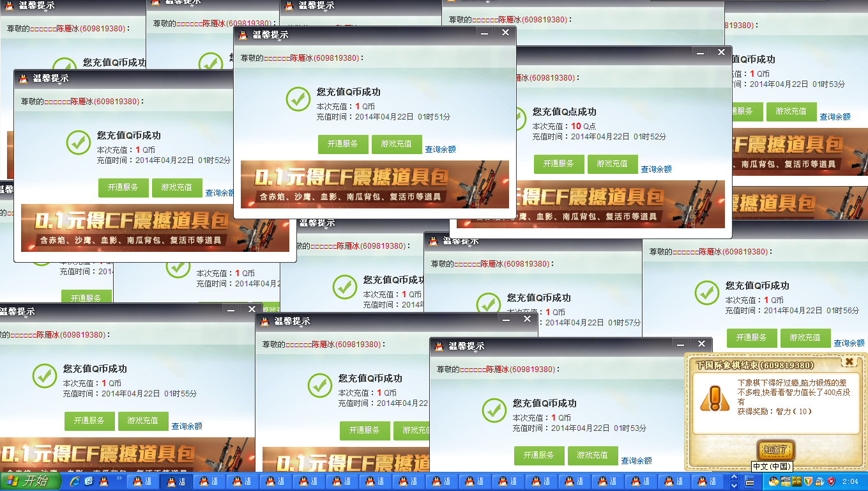This screenshot has width=868, height=491.
Task: Open 查询余额 link in the 01时55分 dialog
Action: click(x=187, y=426)
